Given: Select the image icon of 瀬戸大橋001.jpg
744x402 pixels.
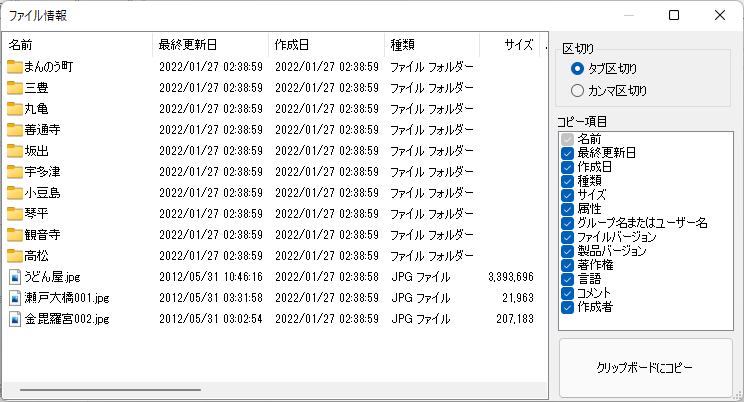Looking at the screenshot, I should 15,298.
